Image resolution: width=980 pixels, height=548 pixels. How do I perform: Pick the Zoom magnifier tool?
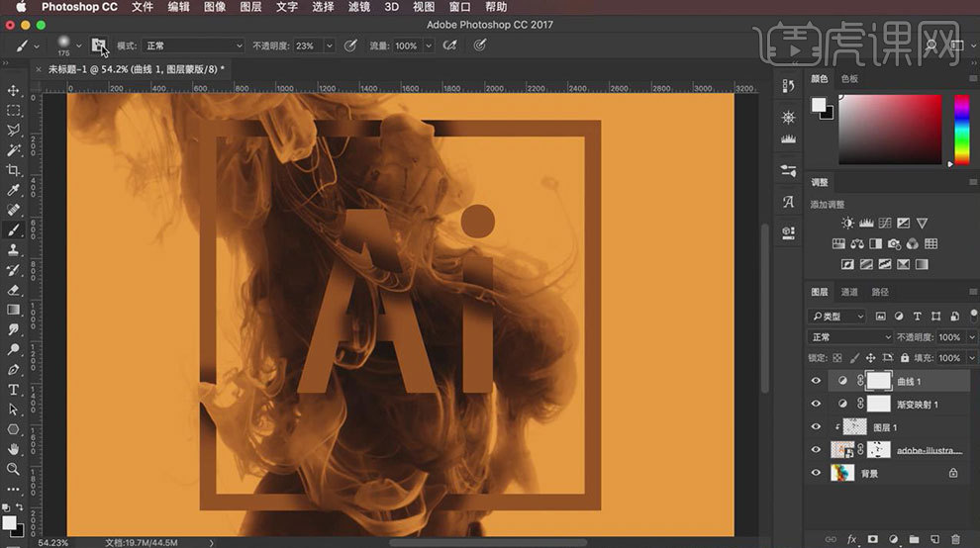coord(14,469)
